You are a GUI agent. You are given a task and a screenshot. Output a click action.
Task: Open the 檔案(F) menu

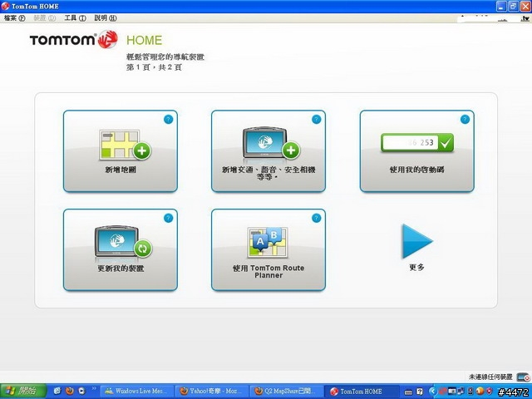tap(15, 18)
